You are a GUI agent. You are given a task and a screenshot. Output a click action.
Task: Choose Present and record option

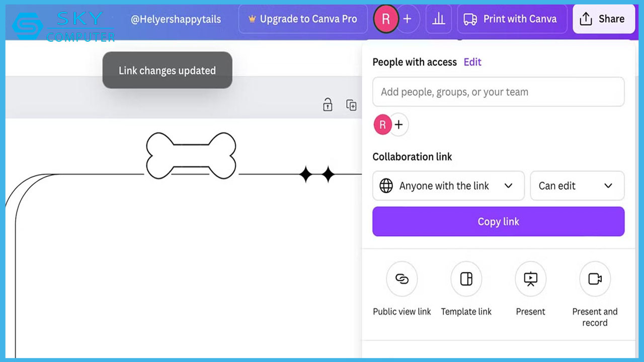(595, 279)
